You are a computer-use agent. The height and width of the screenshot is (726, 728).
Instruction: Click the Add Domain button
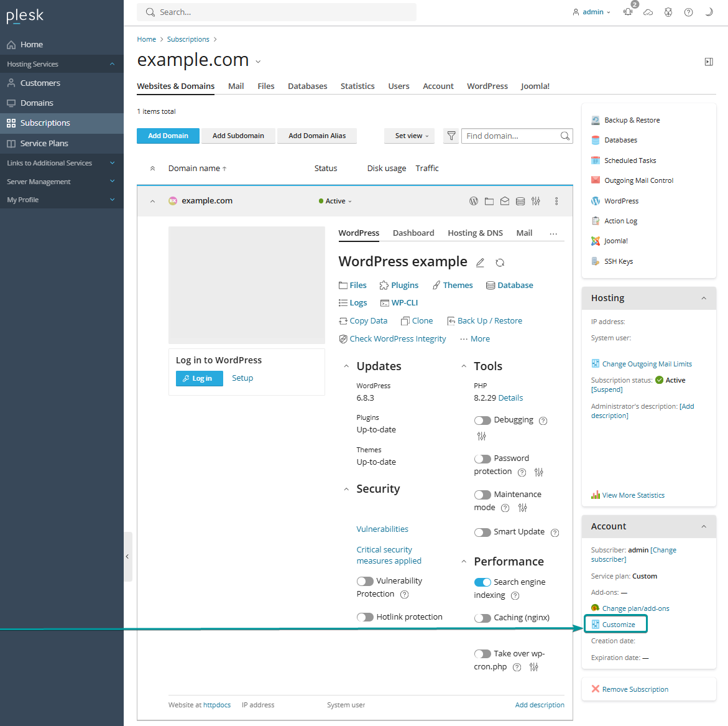click(168, 136)
